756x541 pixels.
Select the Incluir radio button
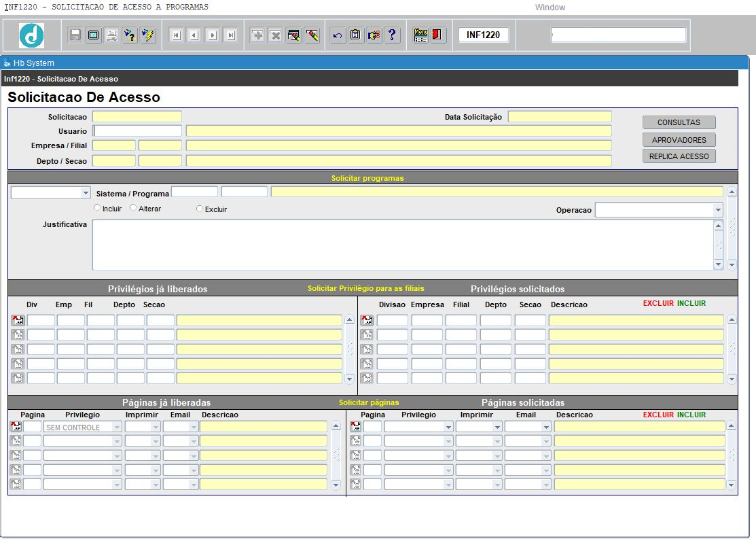97,207
